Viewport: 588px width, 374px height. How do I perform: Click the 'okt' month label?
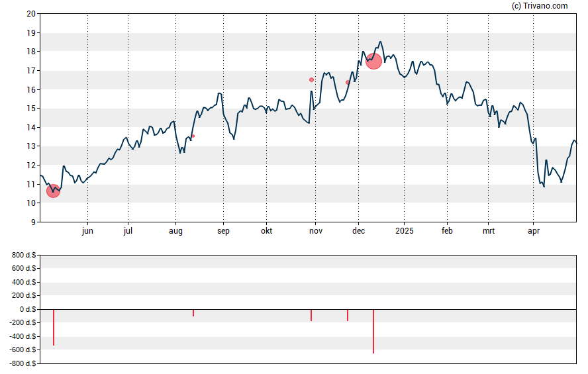pyautogui.click(x=267, y=231)
